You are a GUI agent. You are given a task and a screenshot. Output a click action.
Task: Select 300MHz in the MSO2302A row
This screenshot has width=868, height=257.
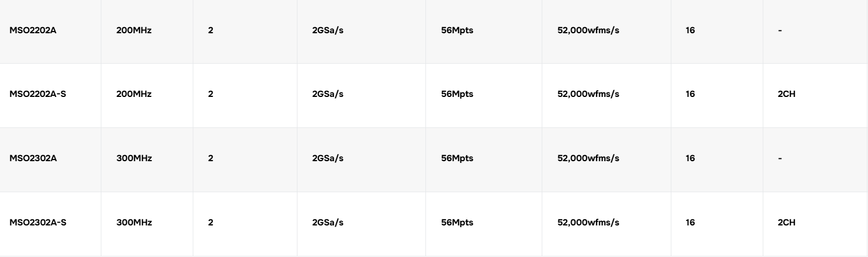pyautogui.click(x=134, y=158)
